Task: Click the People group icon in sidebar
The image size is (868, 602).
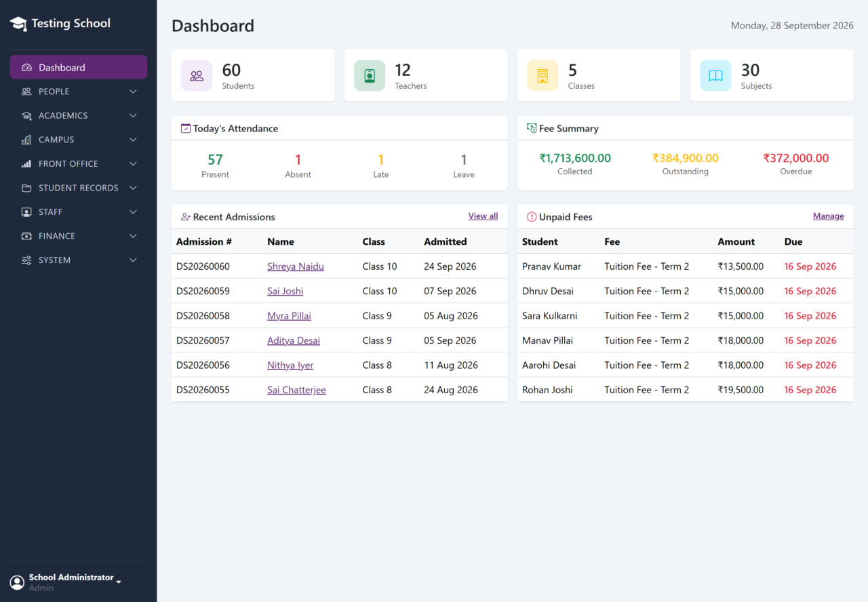Action: (x=26, y=92)
